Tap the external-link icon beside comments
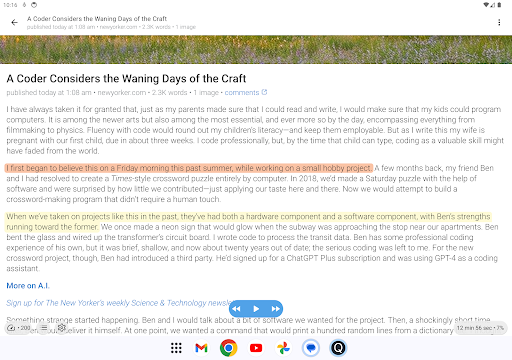This screenshot has height=360, width=512. pyautogui.click(x=264, y=92)
